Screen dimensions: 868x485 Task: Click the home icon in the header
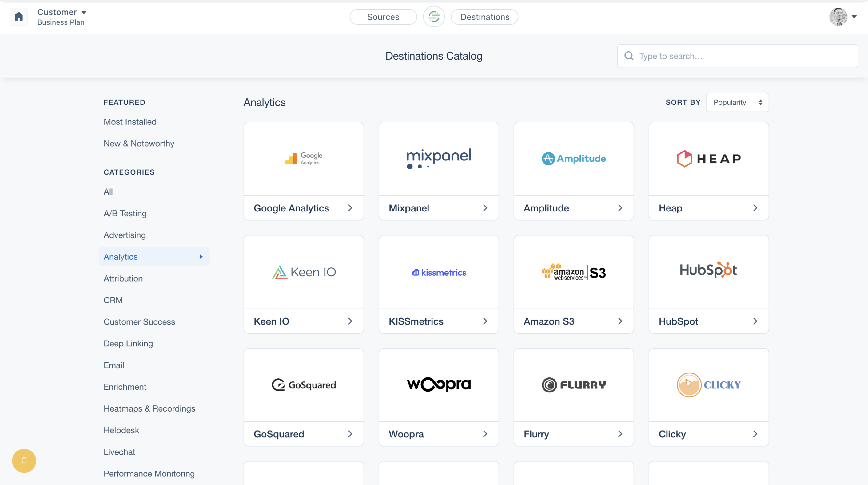click(x=19, y=17)
